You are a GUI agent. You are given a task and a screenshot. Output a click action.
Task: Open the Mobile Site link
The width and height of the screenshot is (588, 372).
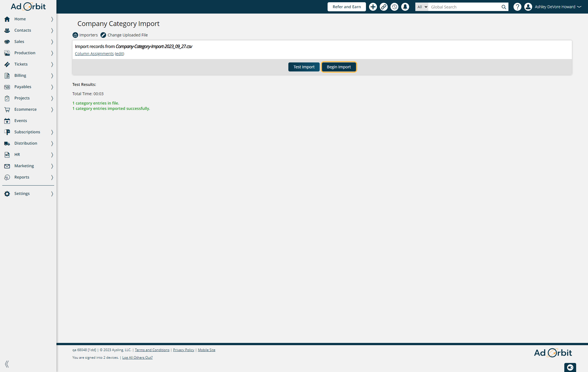207,350
